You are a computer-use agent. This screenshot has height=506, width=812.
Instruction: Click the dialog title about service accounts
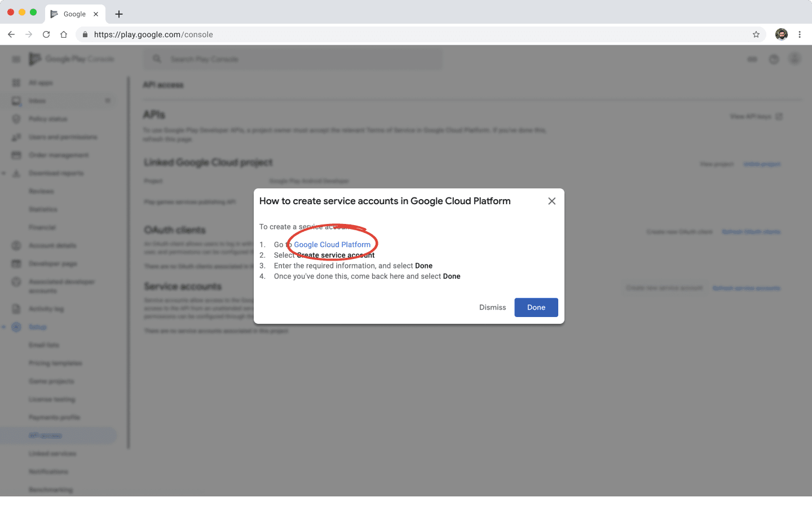coord(385,201)
